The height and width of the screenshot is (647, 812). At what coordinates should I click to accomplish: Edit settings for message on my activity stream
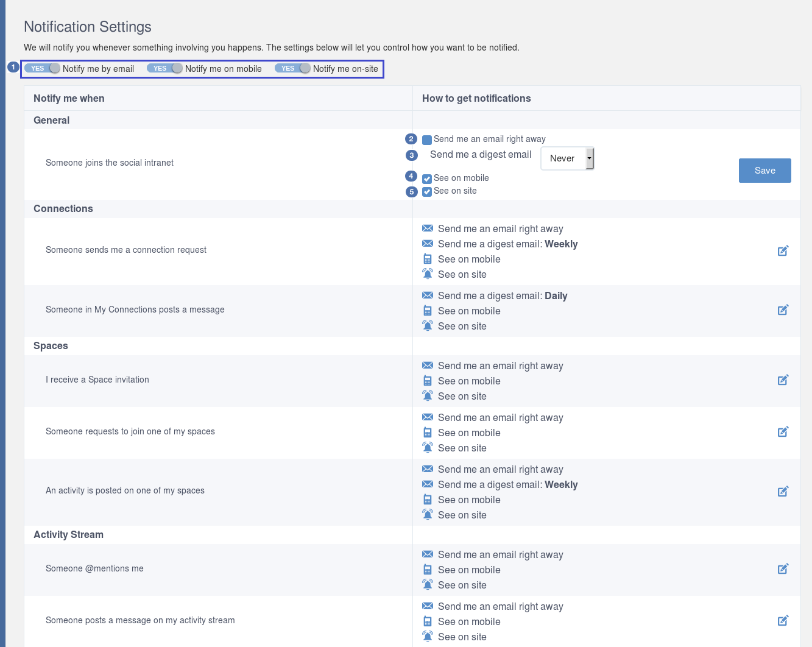click(783, 620)
